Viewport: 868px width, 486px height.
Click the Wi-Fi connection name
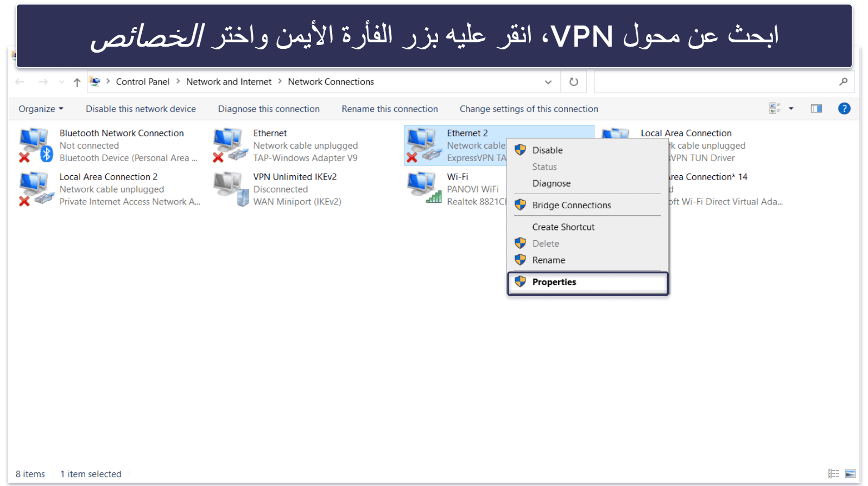(x=458, y=177)
